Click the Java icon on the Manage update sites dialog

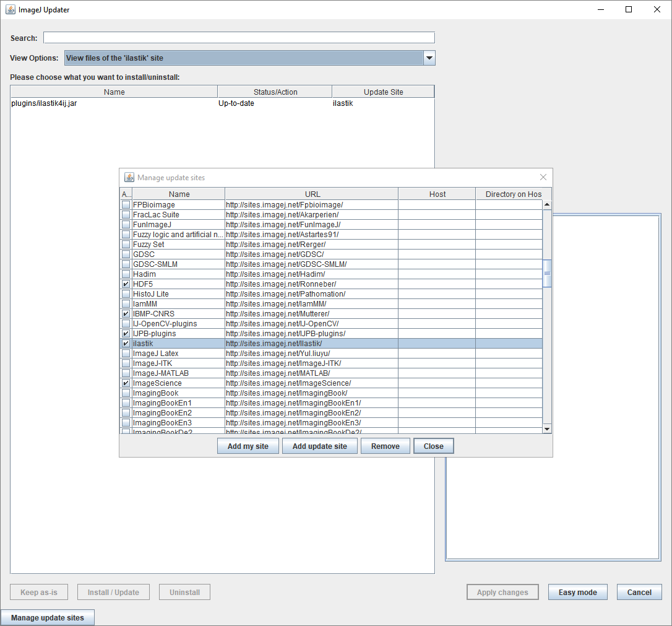click(x=129, y=177)
